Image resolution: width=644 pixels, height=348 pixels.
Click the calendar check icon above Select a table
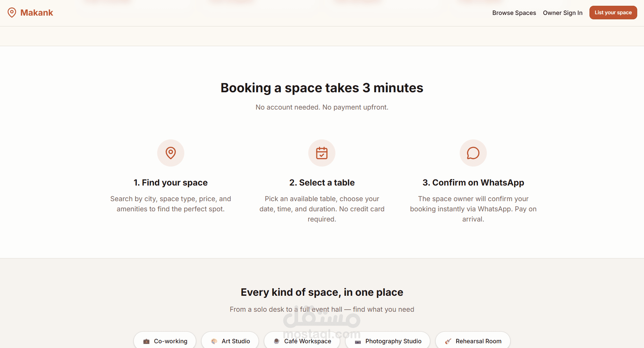(x=322, y=153)
